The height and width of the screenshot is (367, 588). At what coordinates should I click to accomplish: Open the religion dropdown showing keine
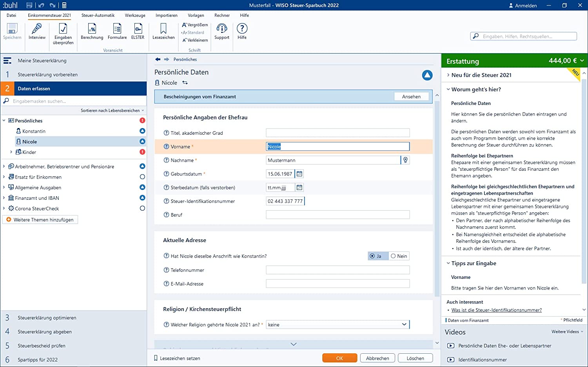click(x=338, y=325)
